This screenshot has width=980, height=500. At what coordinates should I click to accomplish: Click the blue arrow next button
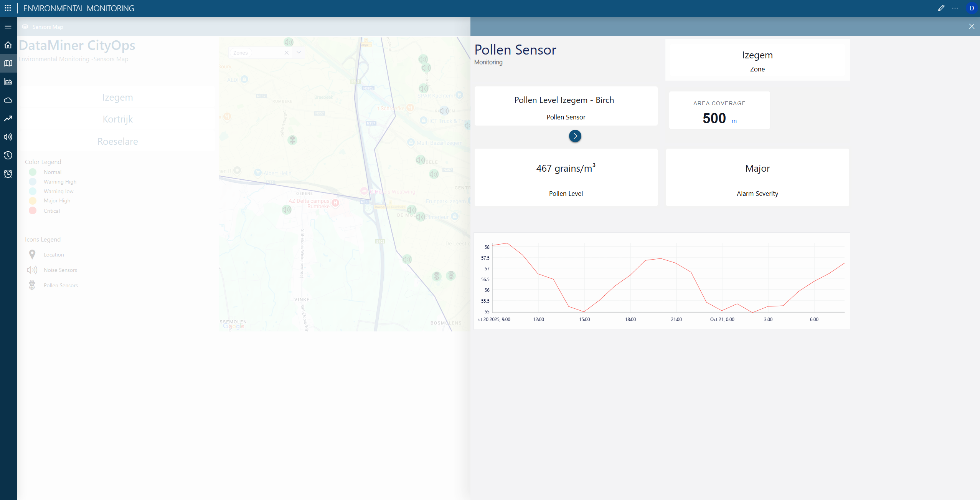[575, 136]
